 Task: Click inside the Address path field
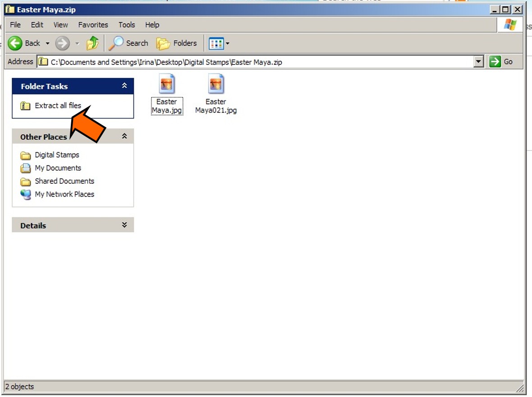point(254,62)
